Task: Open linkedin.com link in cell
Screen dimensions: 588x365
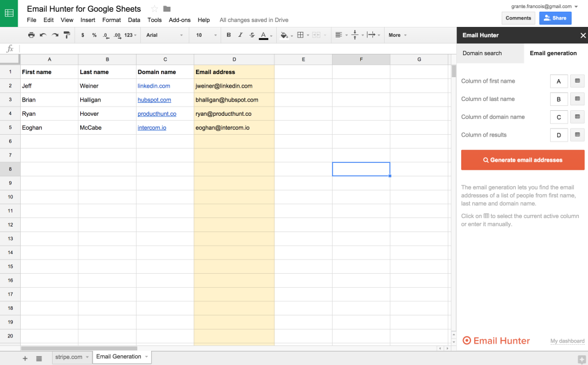Action: (154, 86)
